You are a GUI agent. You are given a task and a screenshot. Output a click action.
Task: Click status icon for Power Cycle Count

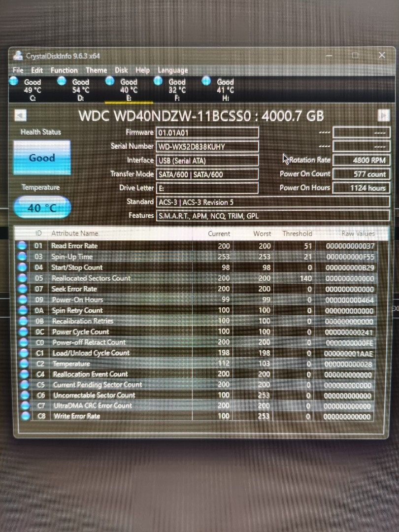tap(24, 332)
